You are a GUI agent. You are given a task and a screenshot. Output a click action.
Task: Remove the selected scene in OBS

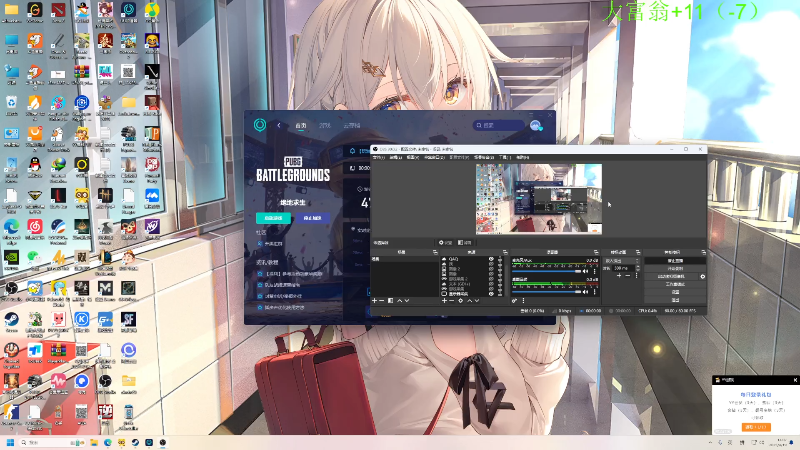click(x=382, y=301)
